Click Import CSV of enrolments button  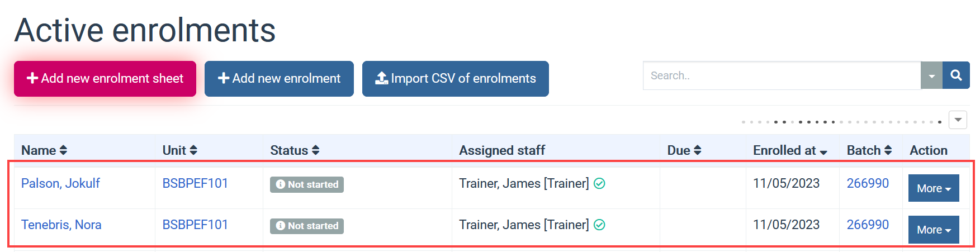456,79
